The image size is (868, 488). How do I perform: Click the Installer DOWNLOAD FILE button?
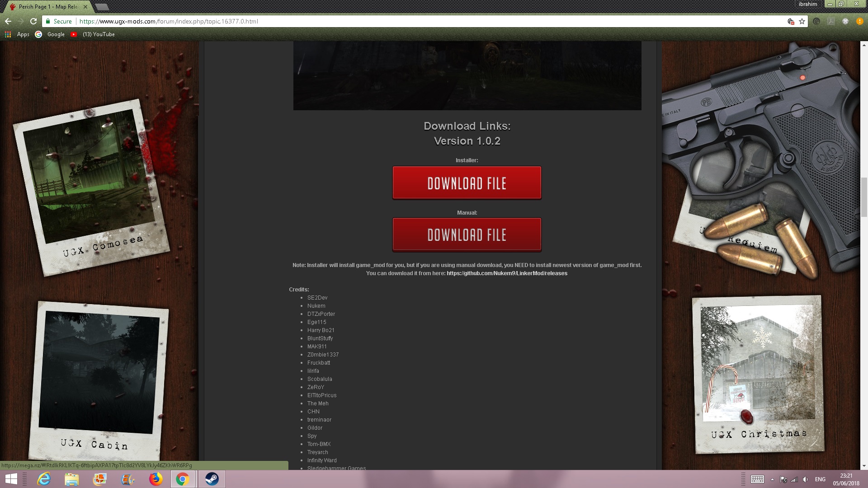(x=467, y=183)
